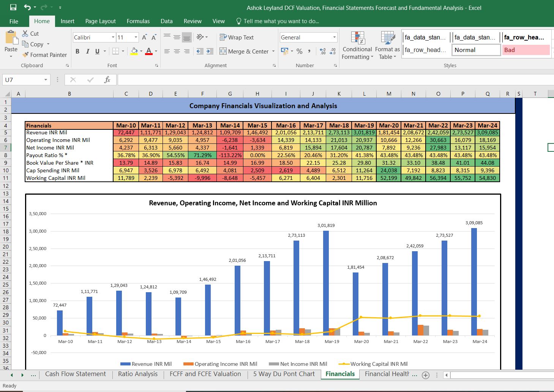The image size is (554, 392).
Task: Switch to Page Layout tab
Action: tap(101, 21)
